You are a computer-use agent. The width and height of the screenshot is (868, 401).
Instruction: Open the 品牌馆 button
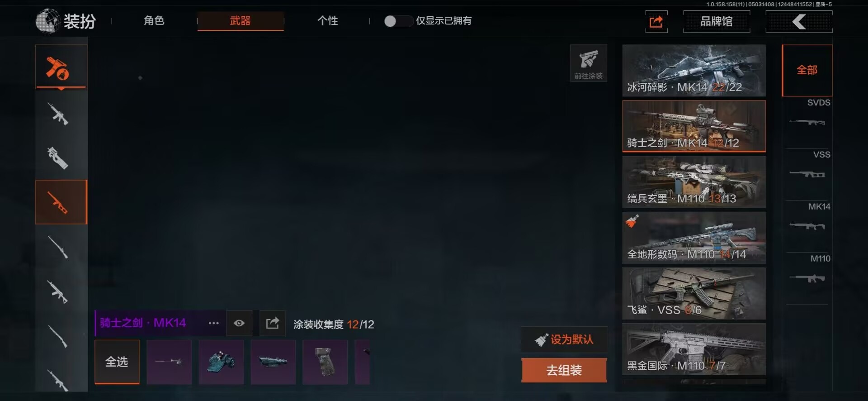coord(717,21)
